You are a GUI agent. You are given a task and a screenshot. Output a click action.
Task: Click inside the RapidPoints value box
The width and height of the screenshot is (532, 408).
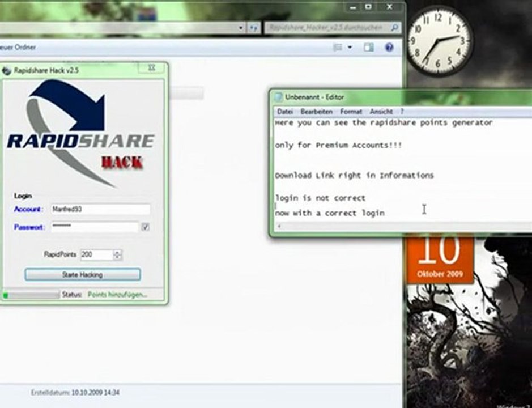pyautogui.click(x=96, y=254)
